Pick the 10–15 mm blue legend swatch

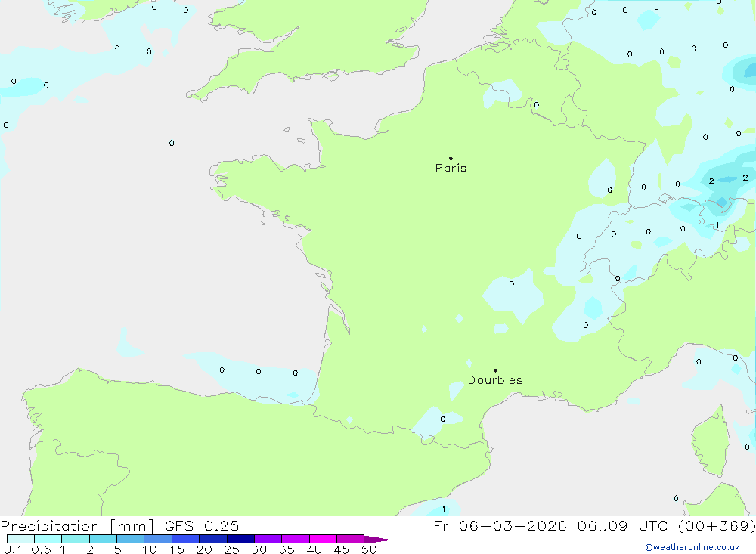point(158,539)
